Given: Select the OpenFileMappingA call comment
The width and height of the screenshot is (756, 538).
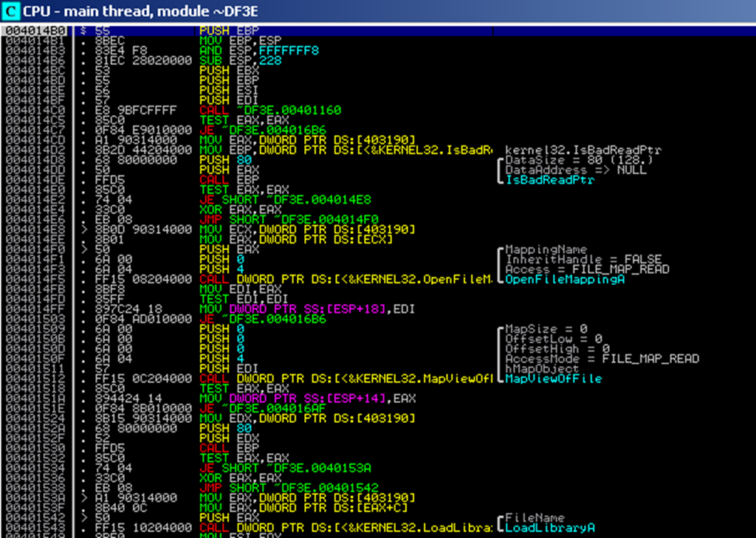Looking at the screenshot, I should 552,279.
